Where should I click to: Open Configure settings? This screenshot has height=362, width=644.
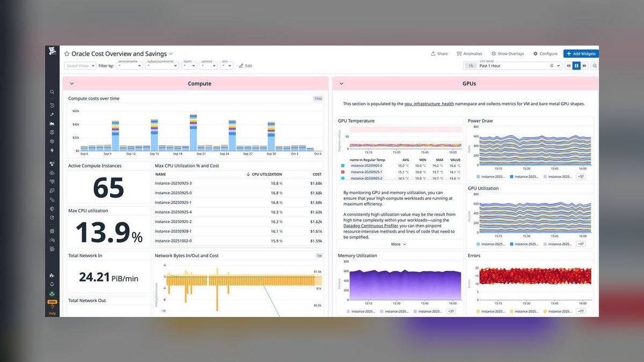(545, 54)
